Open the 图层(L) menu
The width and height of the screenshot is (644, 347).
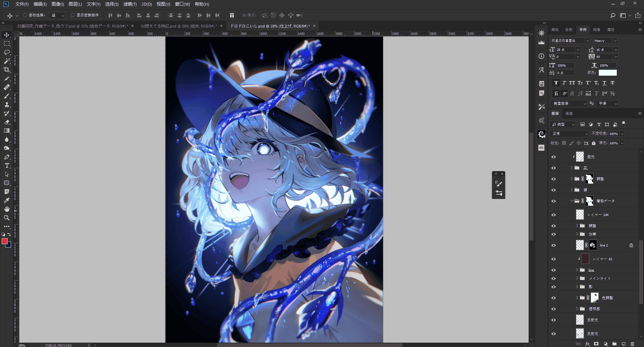coord(75,4)
